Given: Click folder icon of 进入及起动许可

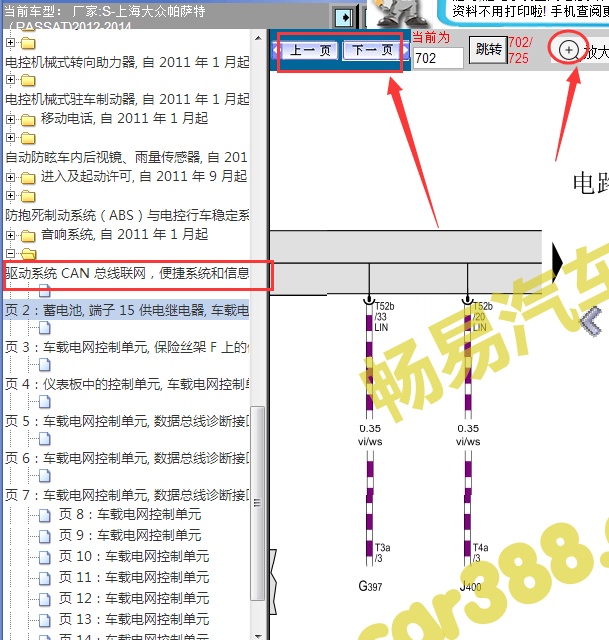Looking at the screenshot, I should (x=28, y=178).
